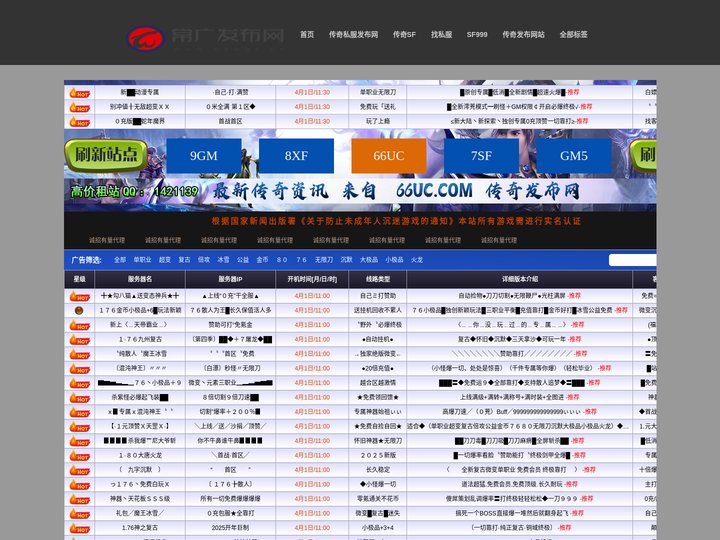Click server IP text 2025开年巨制

pyautogui.click(x=230, y=528)
